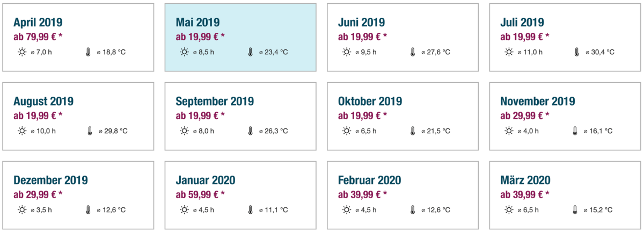Select the Juli 2019 month heading
Viewport: 644px width, 232px height.
522,23
